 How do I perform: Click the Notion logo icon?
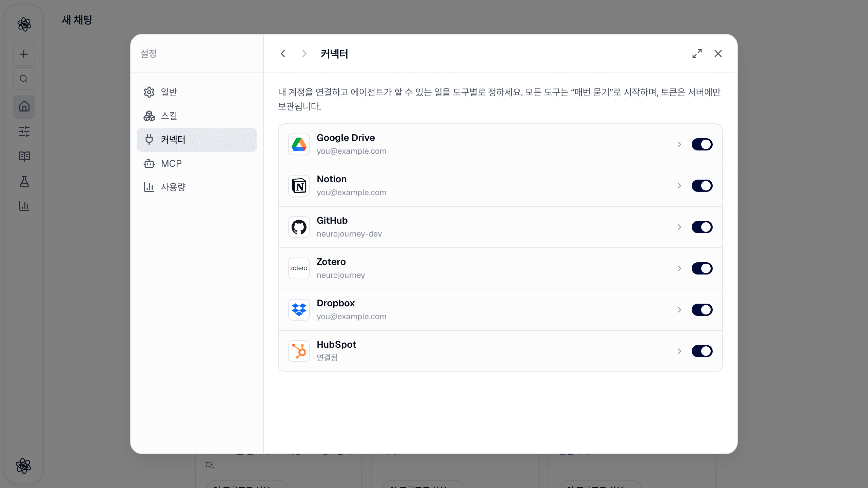tap(299, 186)
